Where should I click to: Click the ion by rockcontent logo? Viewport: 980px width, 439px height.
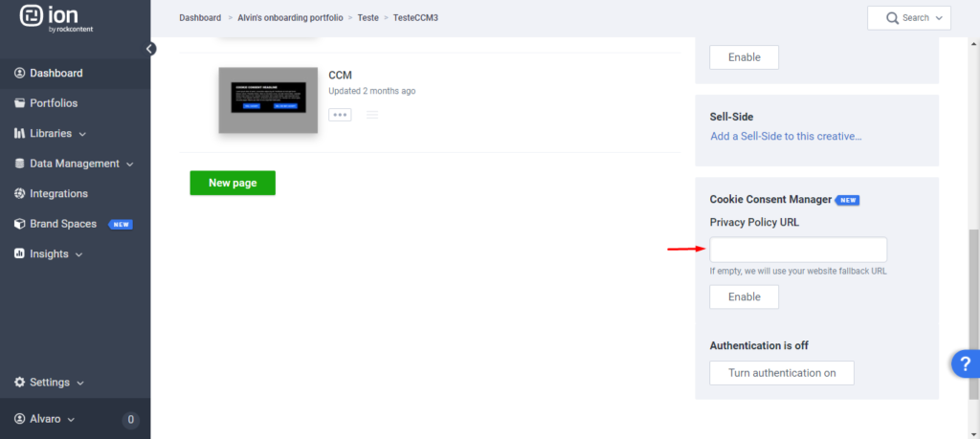click(57, 19)
